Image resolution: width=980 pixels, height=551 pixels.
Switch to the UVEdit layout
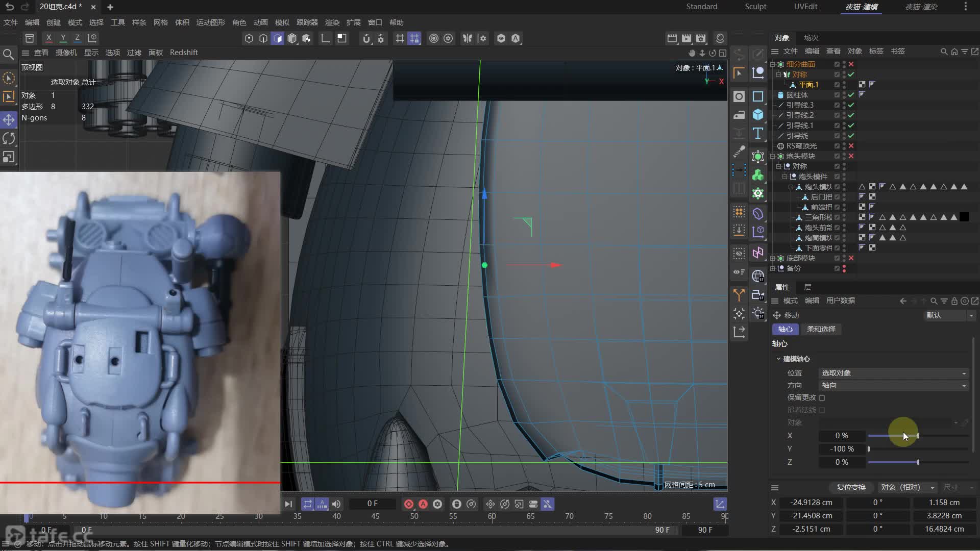pos(805,7)
